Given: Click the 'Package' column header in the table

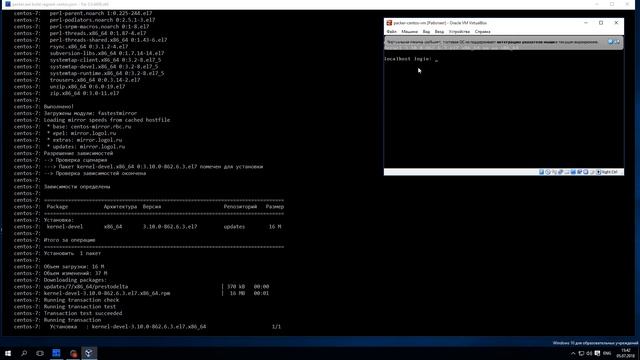Looking at the screenshot, I should pos(58,207).
